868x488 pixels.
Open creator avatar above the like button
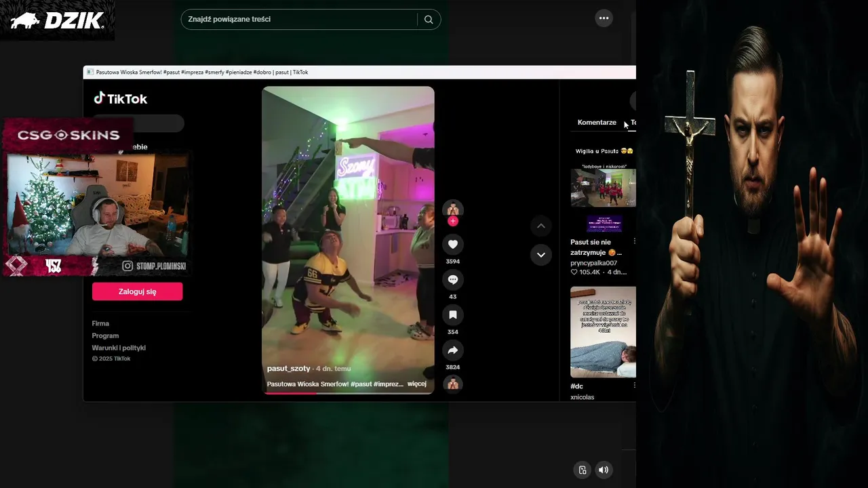coord(453,209)
